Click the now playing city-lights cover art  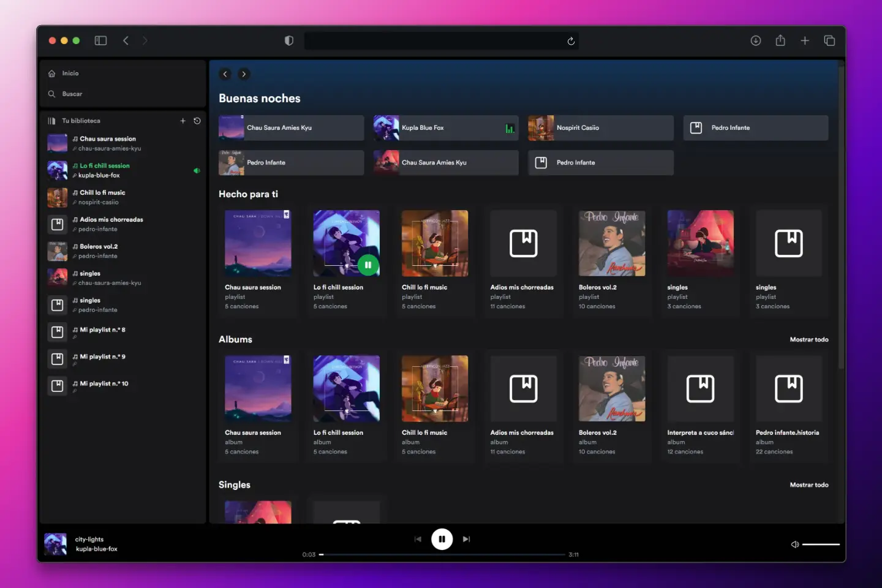pos(56,545)
